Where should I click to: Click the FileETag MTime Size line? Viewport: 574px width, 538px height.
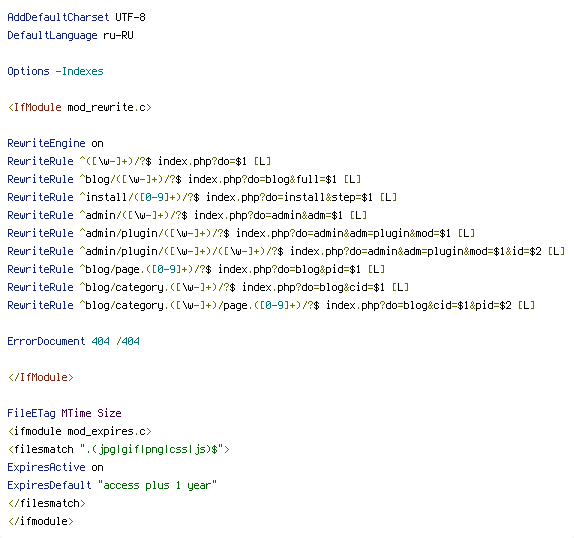click(64, 413)
